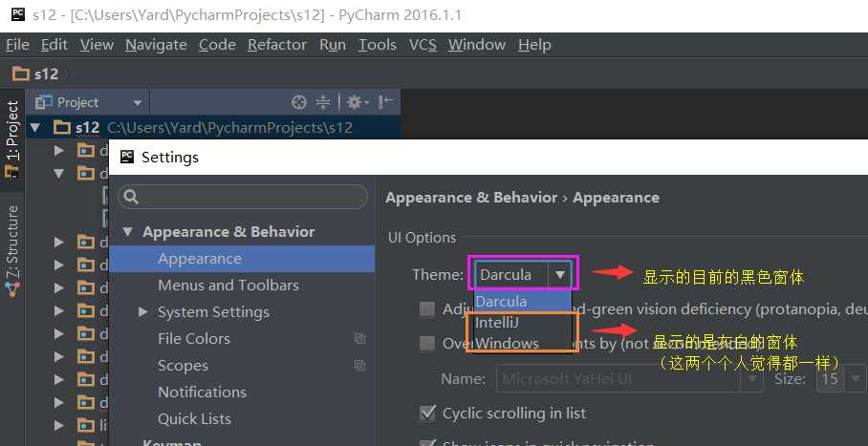Click the Settings search input field
Viewport: 868px width, 446px height.
point(243,197)
